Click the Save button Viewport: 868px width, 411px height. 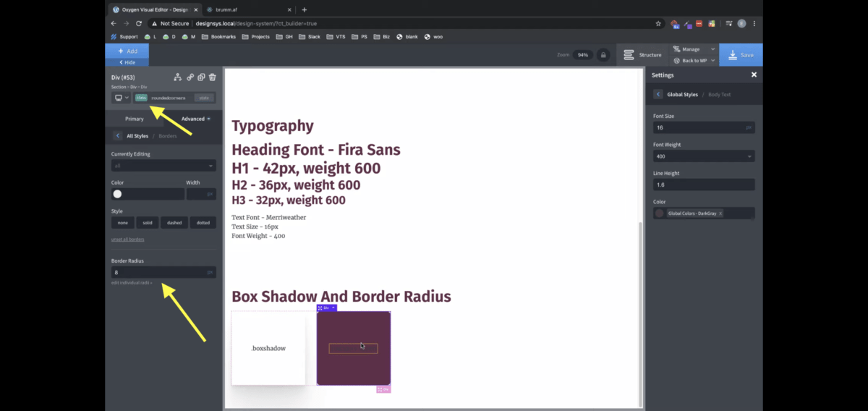click(741, 55)
